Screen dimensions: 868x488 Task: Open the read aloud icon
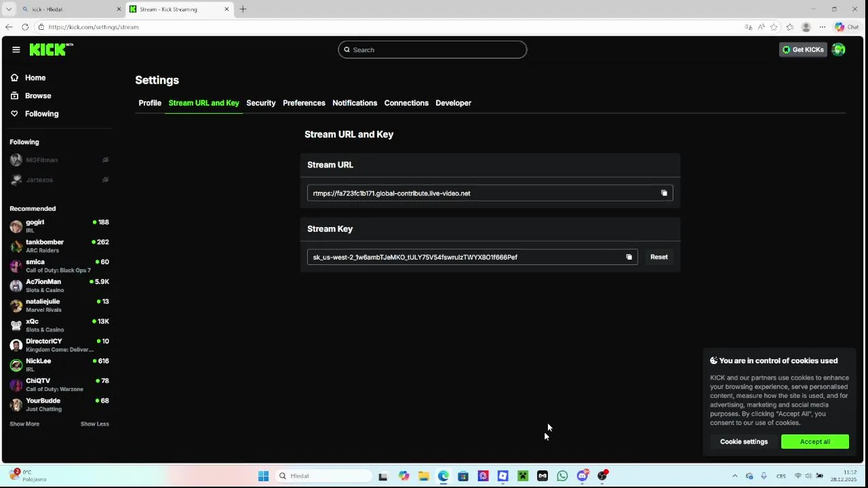point(762,27)
